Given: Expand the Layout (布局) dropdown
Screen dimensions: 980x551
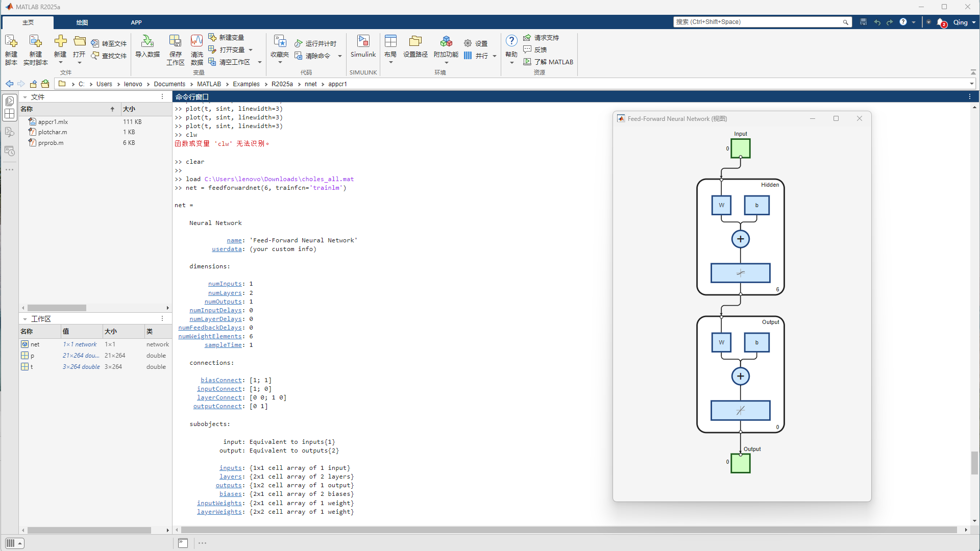Looking at the screenshot, I should point(391,62).
